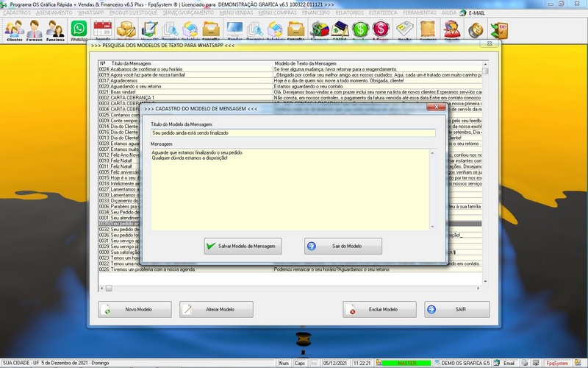Image resolution: width=588 pixels, height=368 pixels.
Task: Click folder Consulta icon left of Vendas monitor
Action: click(x=211, y=30)
